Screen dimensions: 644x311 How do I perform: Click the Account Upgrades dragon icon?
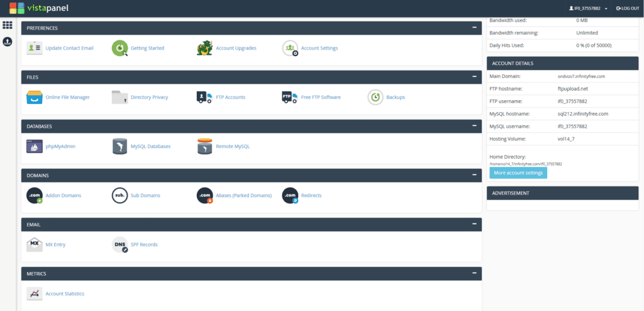[204, 48]
